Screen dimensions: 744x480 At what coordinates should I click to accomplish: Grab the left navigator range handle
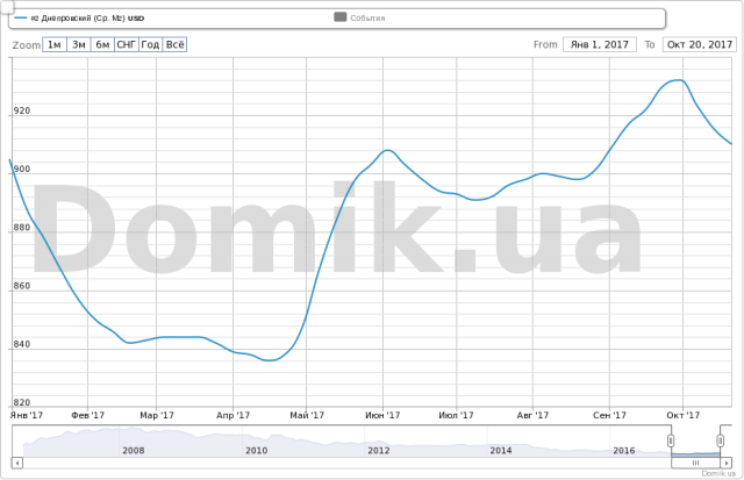pyautogui.click(x=670, y=441)
